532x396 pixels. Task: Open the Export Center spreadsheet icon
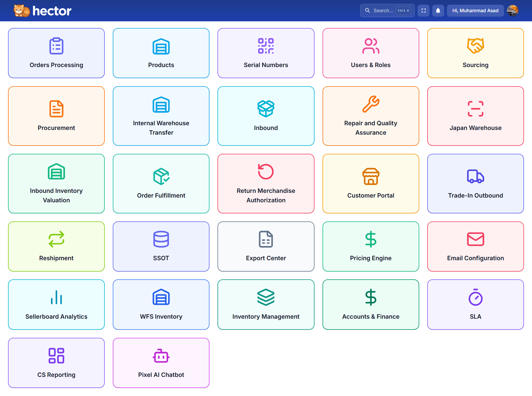pyautogui.click(x=266, y=239)
